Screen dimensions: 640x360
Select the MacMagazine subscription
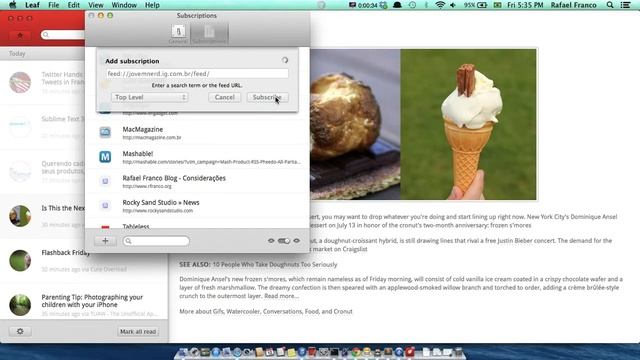click(x=198, y=133)
